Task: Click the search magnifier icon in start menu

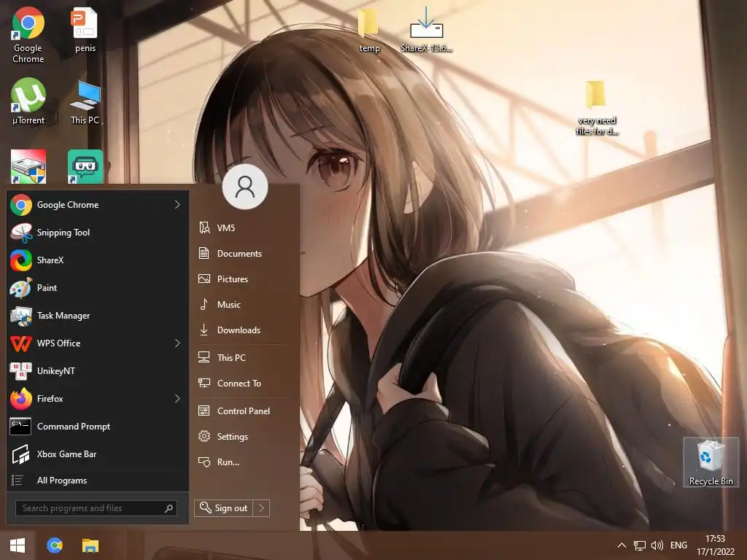Action: (169, 508)
